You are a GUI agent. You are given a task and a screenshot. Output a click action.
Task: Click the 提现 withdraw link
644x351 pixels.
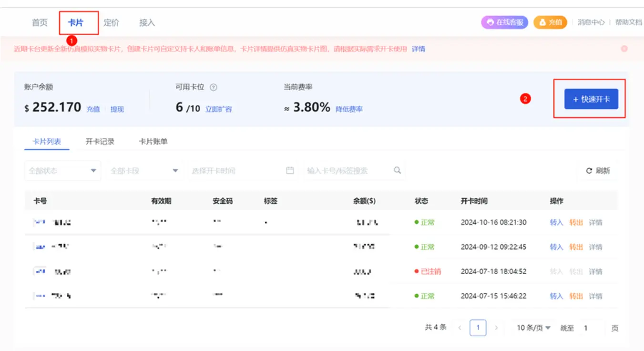[x=117, y=109]
